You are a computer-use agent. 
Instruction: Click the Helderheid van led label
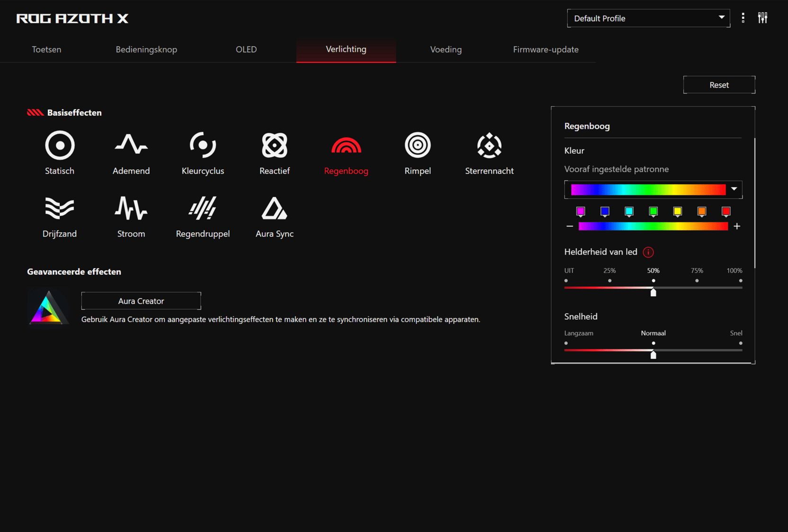(601, 252)
